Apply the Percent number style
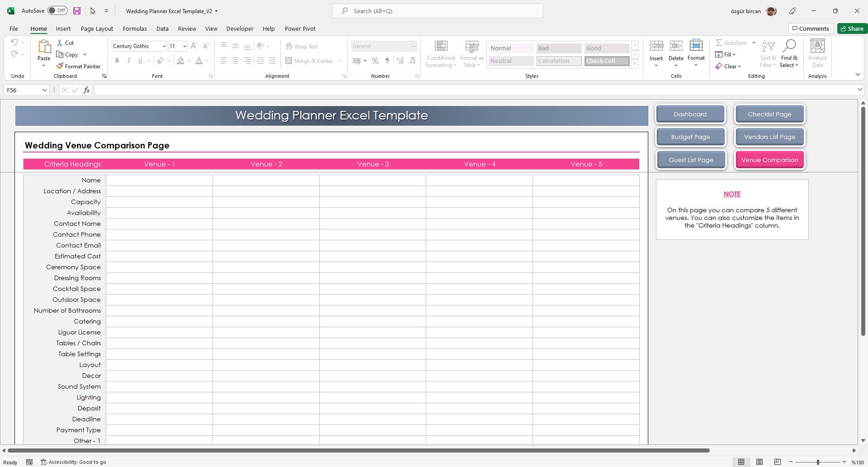Viewport: 868px width, 467px height. 375,60
